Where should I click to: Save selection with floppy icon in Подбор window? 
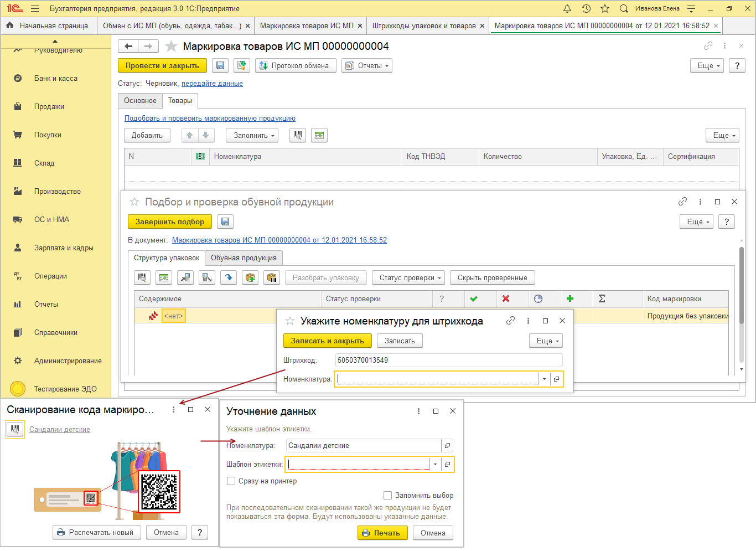click(225, 222)
